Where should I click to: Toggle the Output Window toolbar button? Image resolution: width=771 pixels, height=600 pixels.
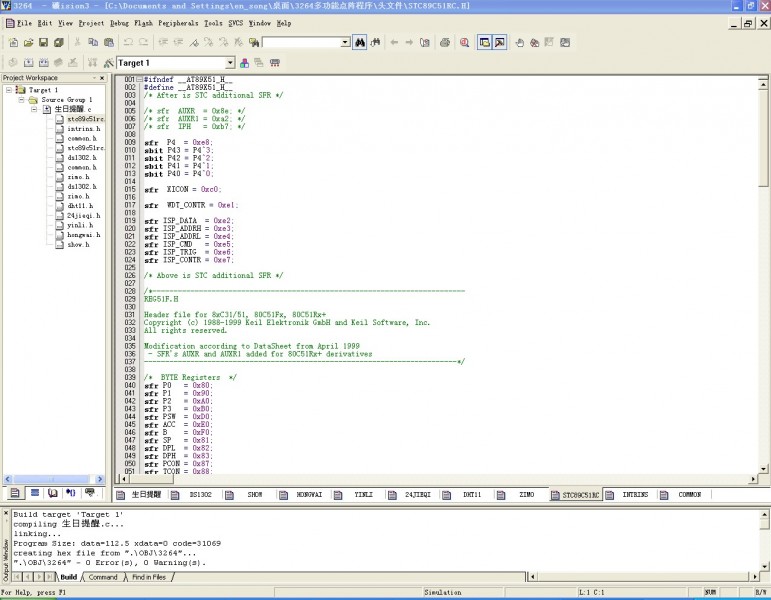coord(499,42)
